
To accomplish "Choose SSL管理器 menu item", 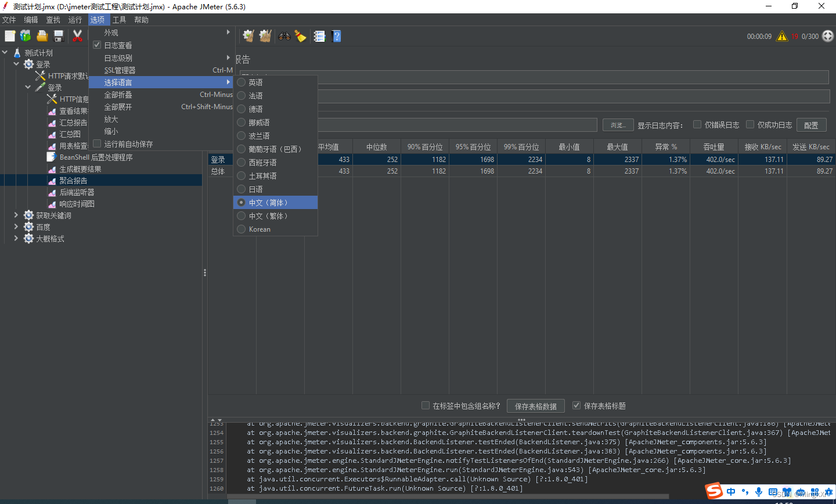I will 162,70.
